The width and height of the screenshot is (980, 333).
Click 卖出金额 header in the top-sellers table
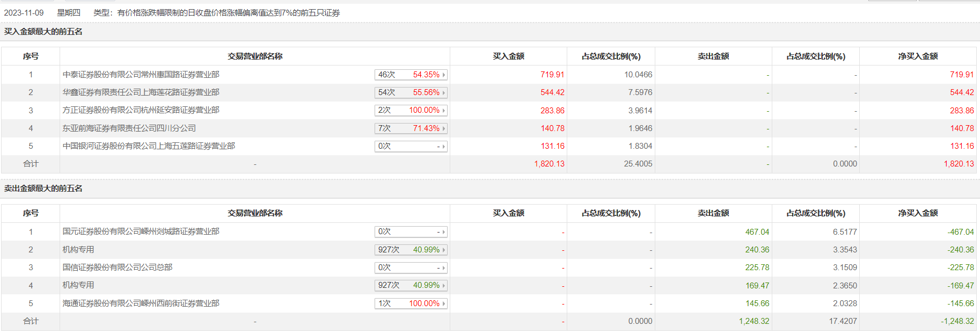pyautogui.click(x=713, y=213)
